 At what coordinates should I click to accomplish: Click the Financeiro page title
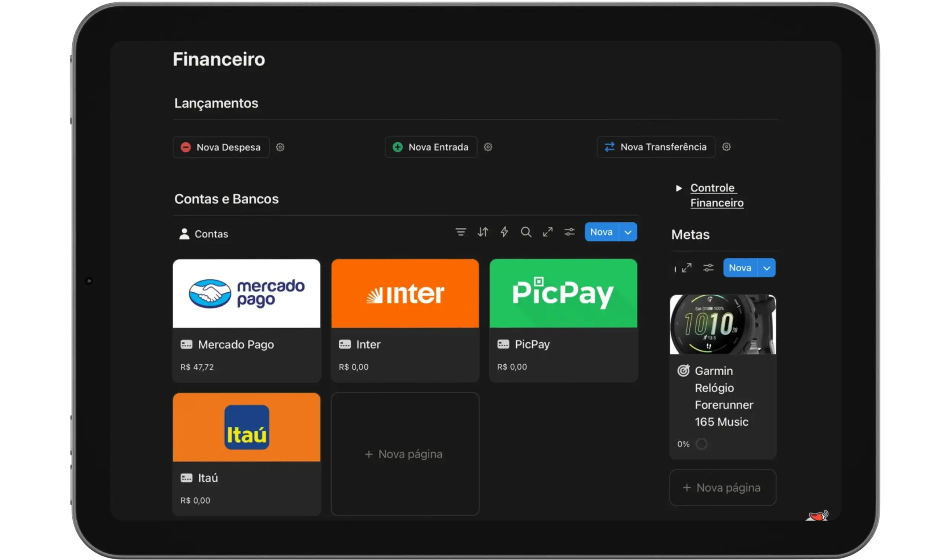[x=219, y=59]
